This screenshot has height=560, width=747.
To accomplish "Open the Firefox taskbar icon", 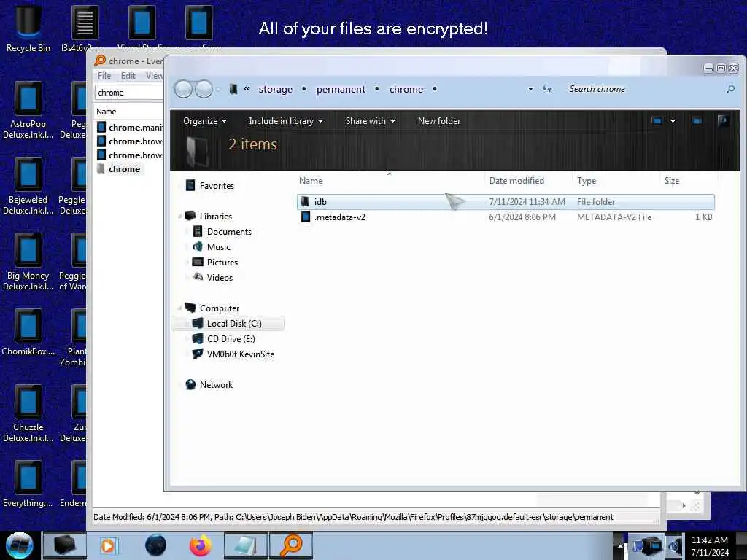I will tap(201, 545).
